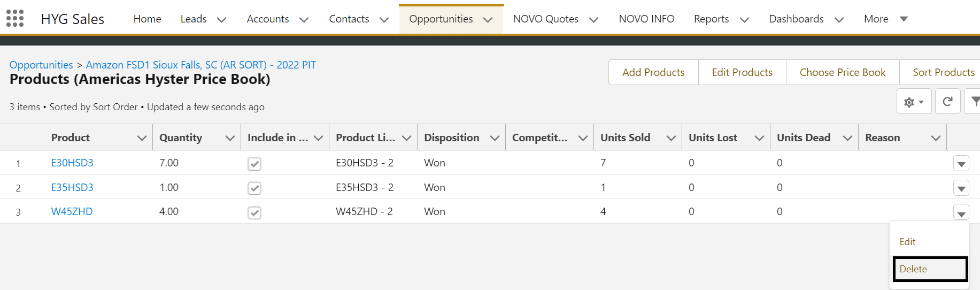Image resolution: width=980 pixels, height=290 pixels.
Task: Open row actions for E35HSD3
Action: click(961, 188)
